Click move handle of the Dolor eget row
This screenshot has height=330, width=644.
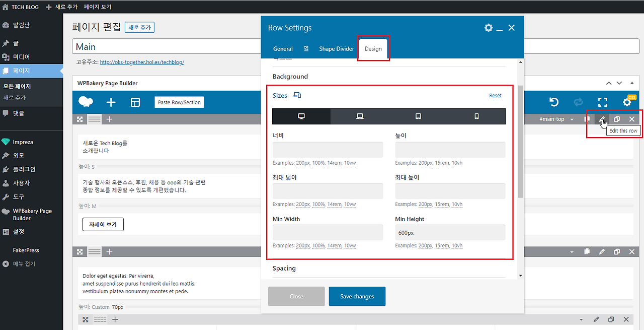80,252
